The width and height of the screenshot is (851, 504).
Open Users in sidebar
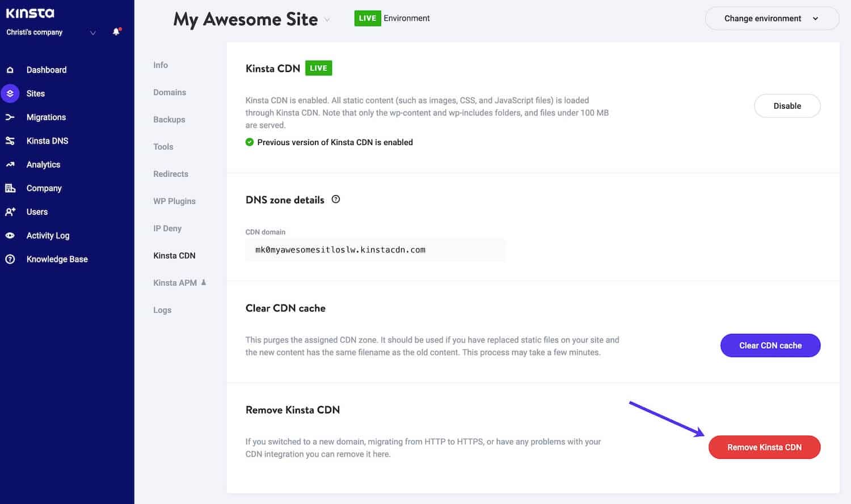pyautogui.click(x=37, y=212)
